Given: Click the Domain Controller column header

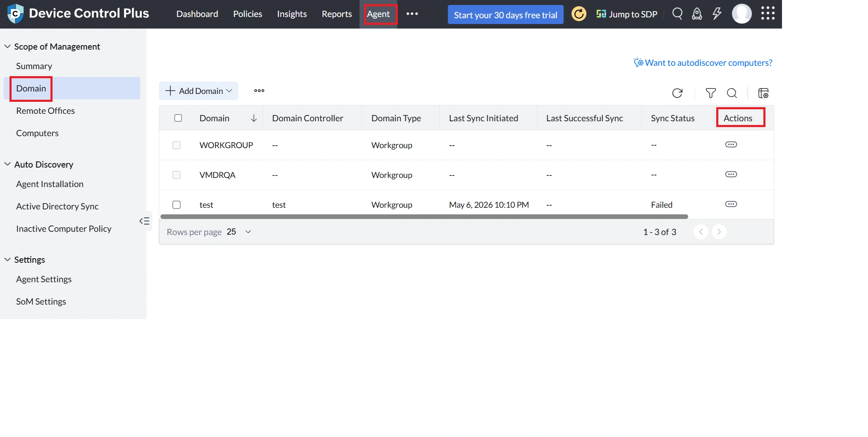Looking at the screenshot, I should point(308,118).
